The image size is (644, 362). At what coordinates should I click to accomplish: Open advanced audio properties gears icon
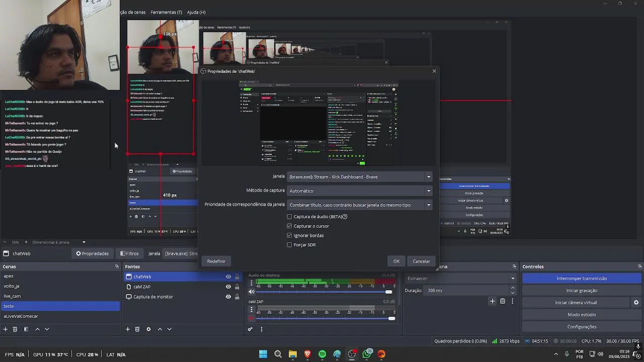click(x=250, y=329)
